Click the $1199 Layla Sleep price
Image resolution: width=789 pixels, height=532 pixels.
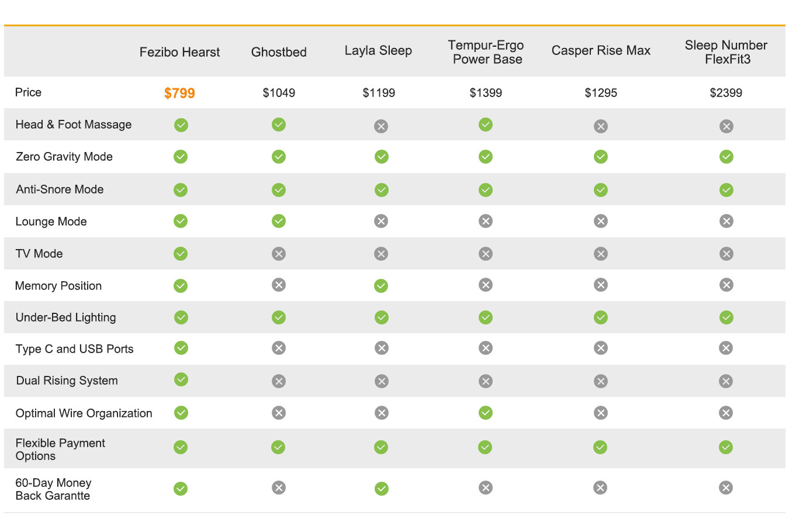point(379,93)
